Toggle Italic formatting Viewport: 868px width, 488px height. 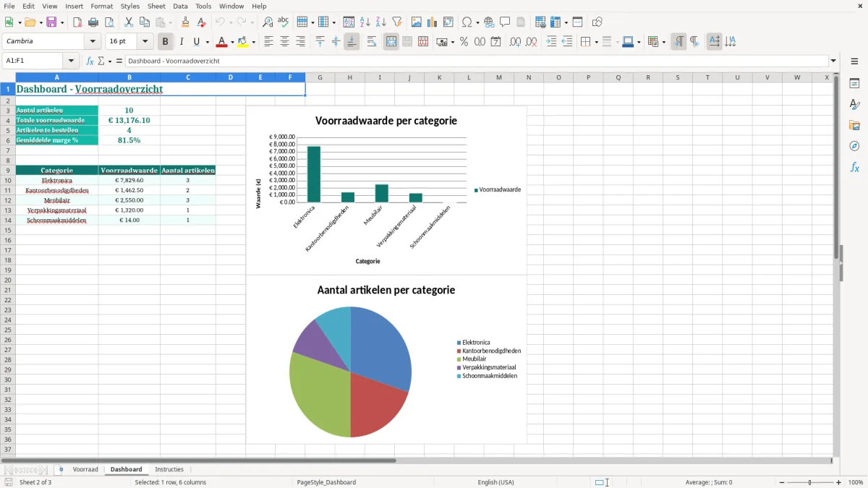pyautogui.click(x=182, y=42)
